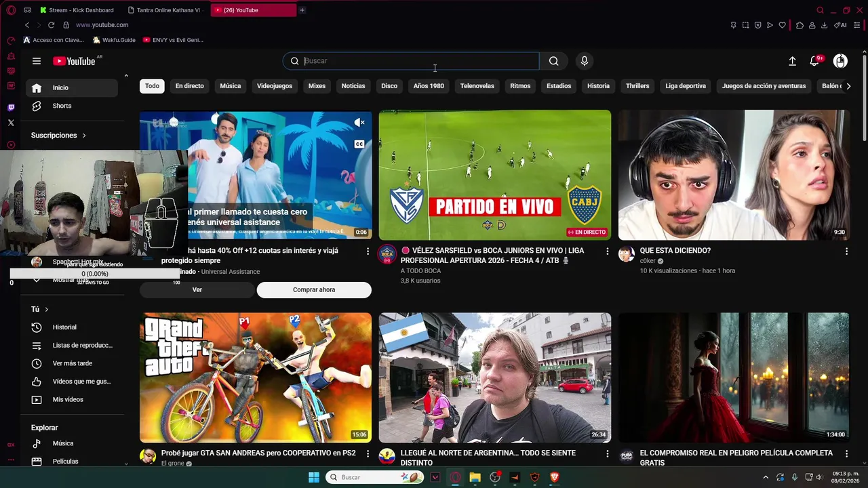The width and height of the screenshot is (868, 488).
Task: Open Opera extensions cube icon
Action: 800,25
